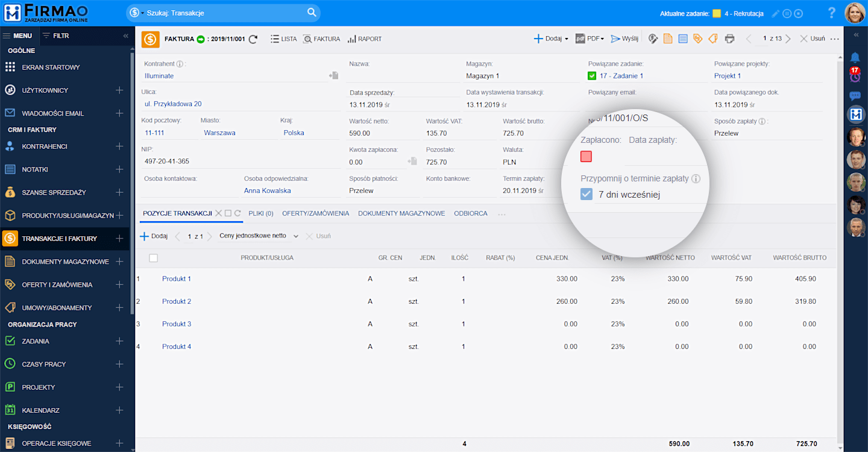Open the Produkt 1 link
Image resolution: width=868 pixels, height=452 pixels.
(x=177, y=278)
